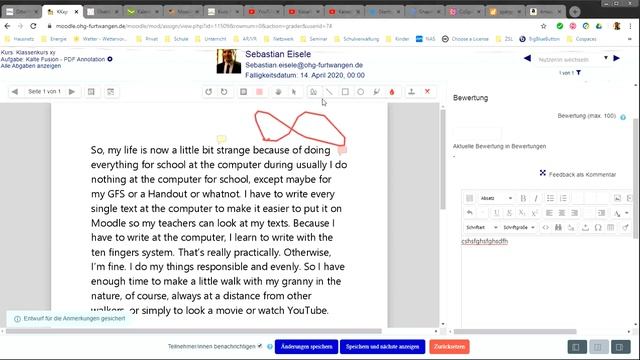Click Änderungen speichern button
The height and width of the screenshot is (360, 640).
click(x=306, y=347)
